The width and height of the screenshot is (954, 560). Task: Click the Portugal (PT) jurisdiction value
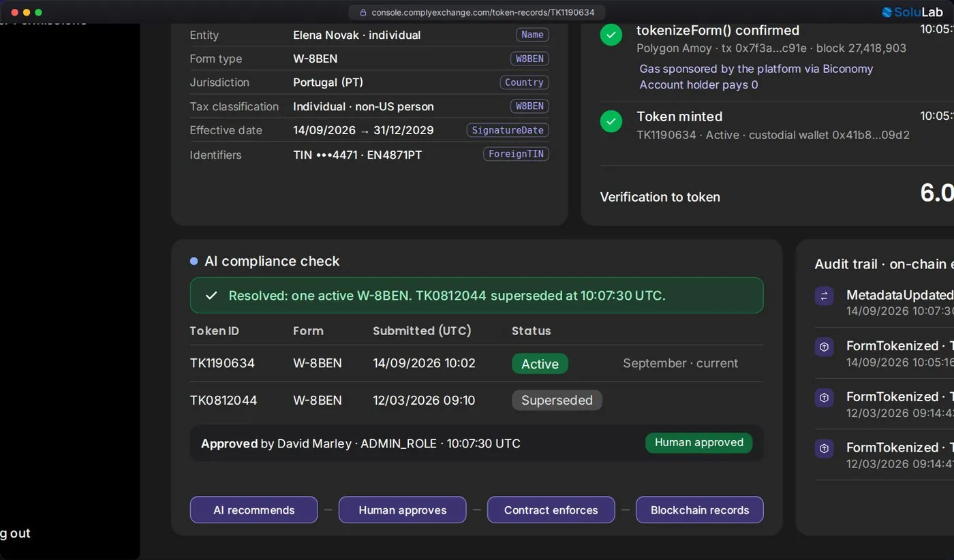click(x=328, y=82)
